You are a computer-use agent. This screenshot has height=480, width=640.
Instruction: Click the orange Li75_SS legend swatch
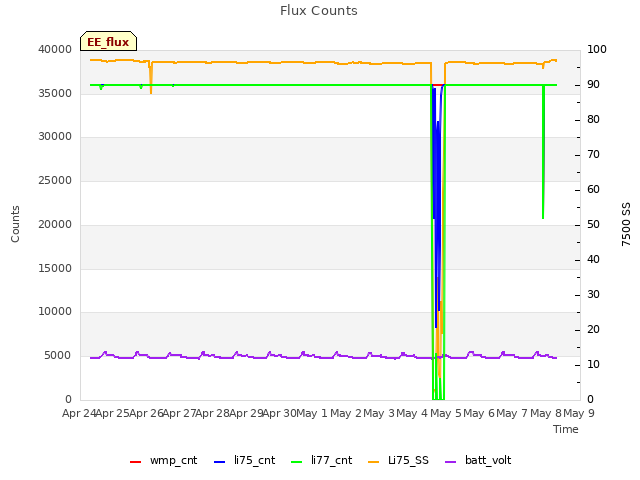point(373,462)
